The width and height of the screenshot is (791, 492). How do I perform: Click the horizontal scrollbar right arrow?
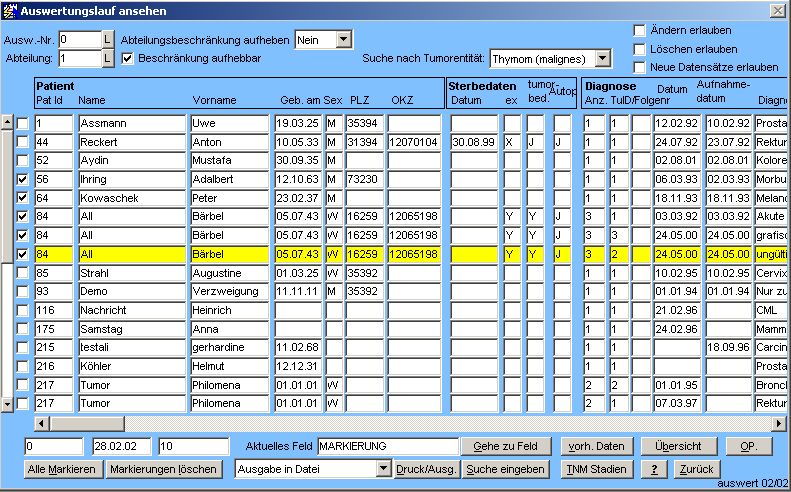(x=780, y=423)
